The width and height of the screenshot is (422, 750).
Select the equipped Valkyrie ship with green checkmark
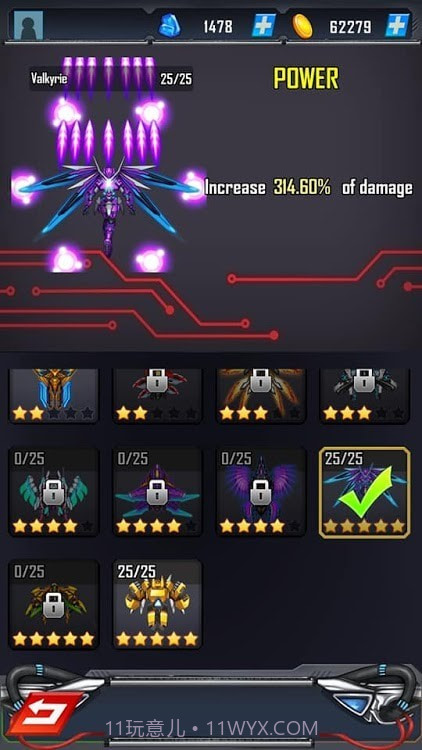(x=365, y=492)
